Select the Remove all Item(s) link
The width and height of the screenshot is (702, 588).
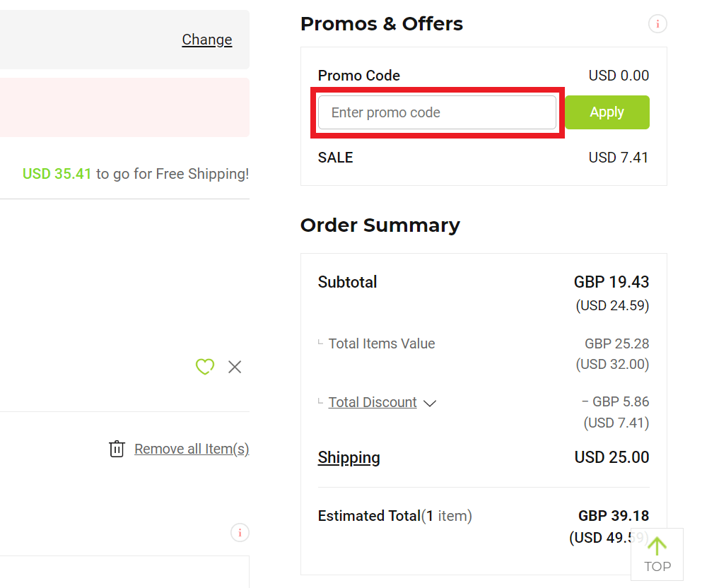point(192,449)
